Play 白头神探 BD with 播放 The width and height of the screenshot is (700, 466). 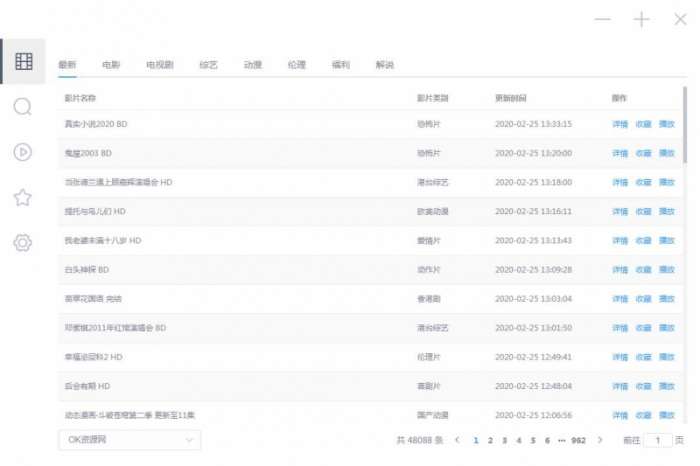click(x=667, y=270)
